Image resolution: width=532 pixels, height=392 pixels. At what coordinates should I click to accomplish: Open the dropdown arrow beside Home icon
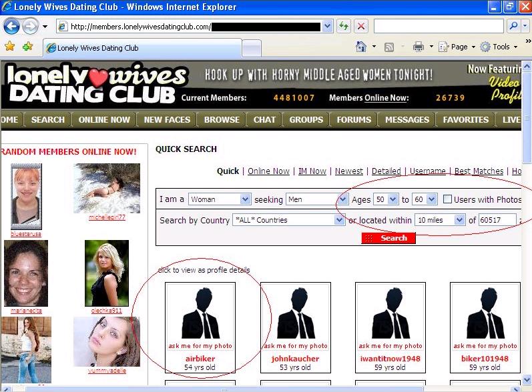374,47
